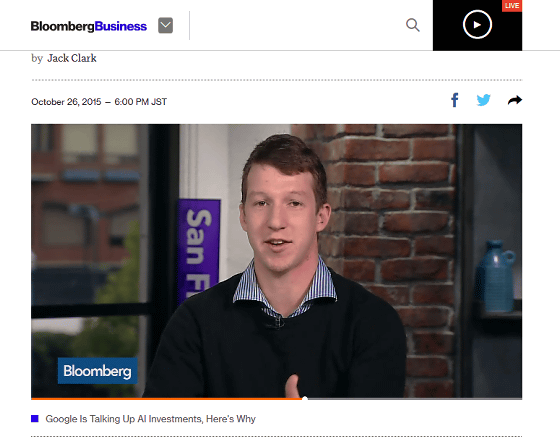This screenshot has height=447, width=560.
Task: Open the search magnifier icon
Action: [412, 25]
